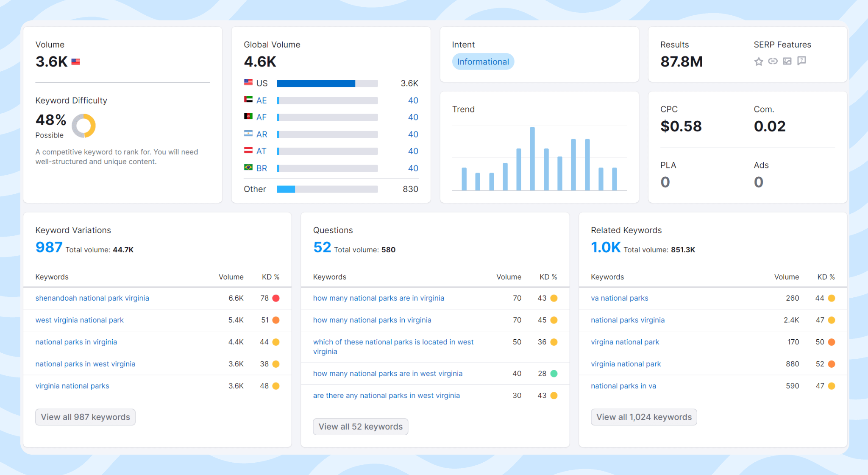Open west virginia national park keyword
This screenshot has width=868, height=475.
[80, 320]
